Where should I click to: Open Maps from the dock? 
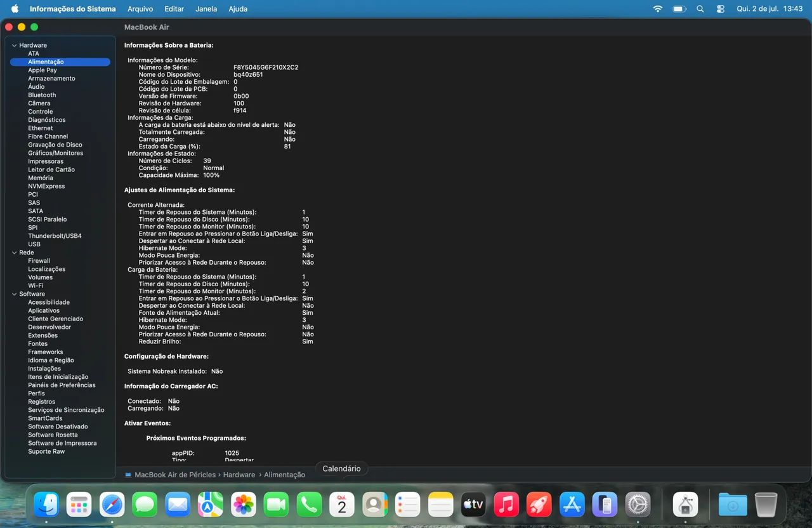point(211,505)
